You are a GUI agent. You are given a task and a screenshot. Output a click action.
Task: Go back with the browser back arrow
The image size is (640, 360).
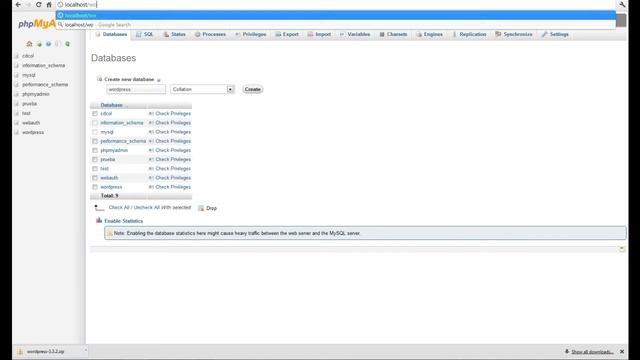(18, 4)
